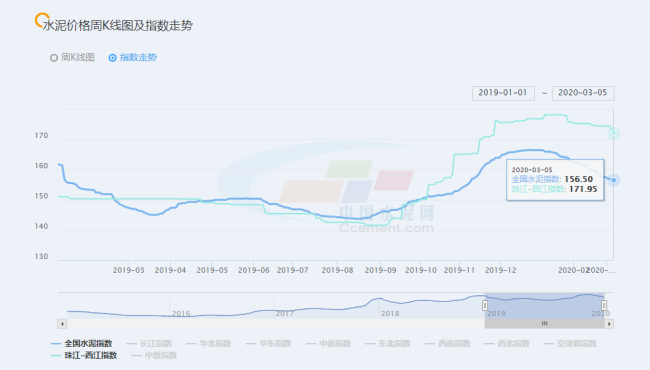Image resolution: width=650 pixels, height=370 pixels.
Task: Click the 130 y-axis label
Action: (x=41, y=256)
